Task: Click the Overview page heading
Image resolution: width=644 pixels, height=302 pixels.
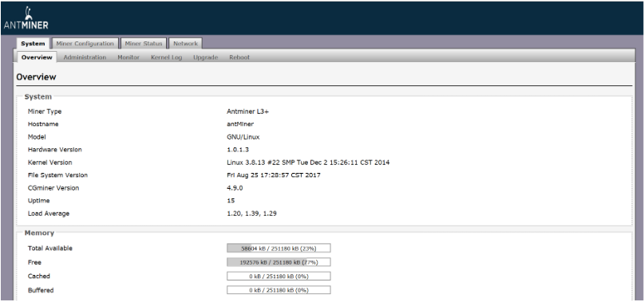Action: [36, 77]
